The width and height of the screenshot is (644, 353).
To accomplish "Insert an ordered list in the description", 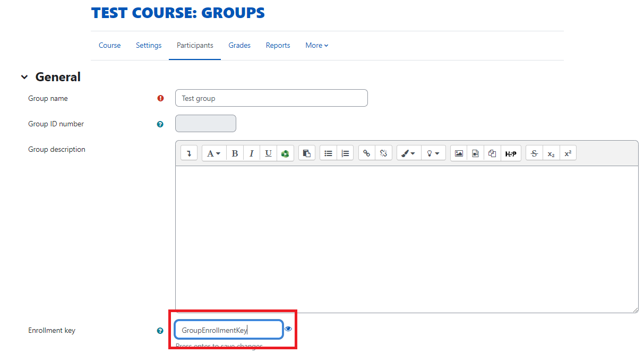I will 345,153.
